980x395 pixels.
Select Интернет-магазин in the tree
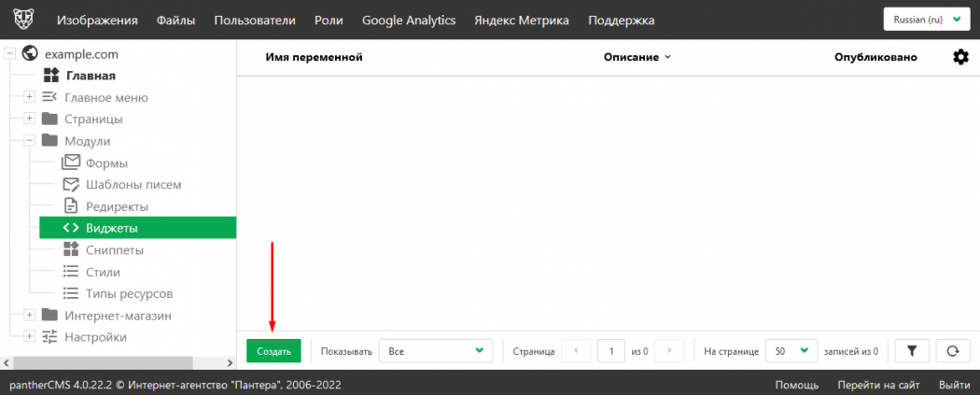point(119,316)
